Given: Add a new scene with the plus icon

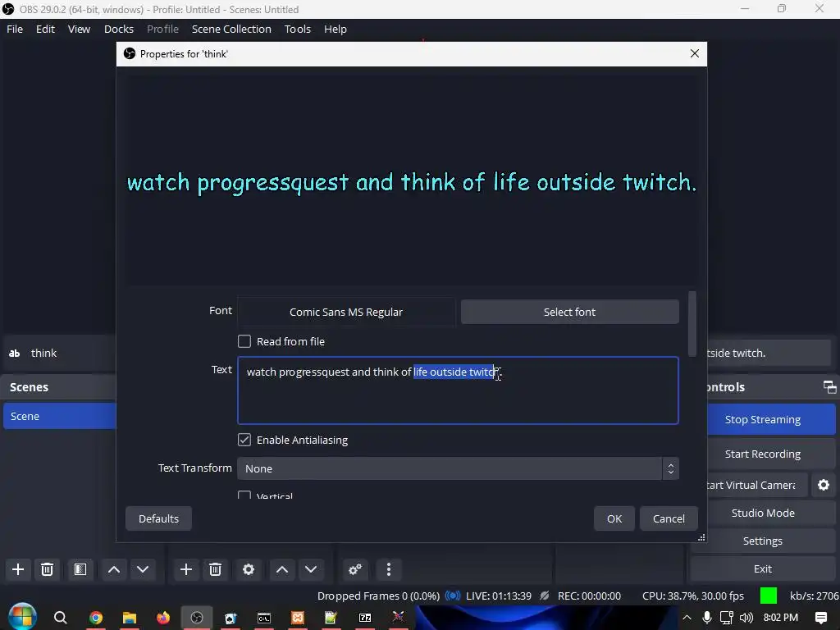Looking at the screenshot, I should (x=18, y=569).
